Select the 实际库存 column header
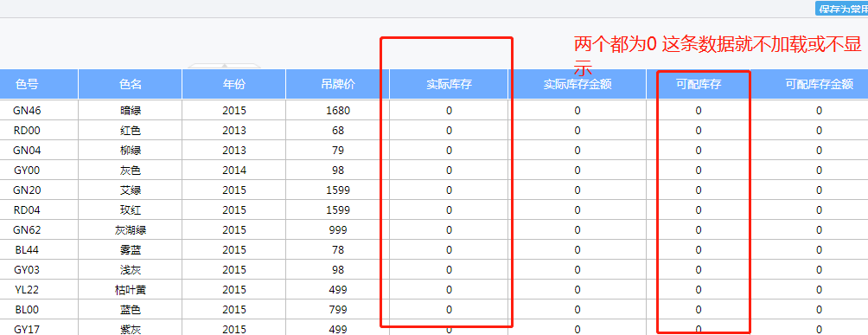The image size is (868, 335). point(449,84)
